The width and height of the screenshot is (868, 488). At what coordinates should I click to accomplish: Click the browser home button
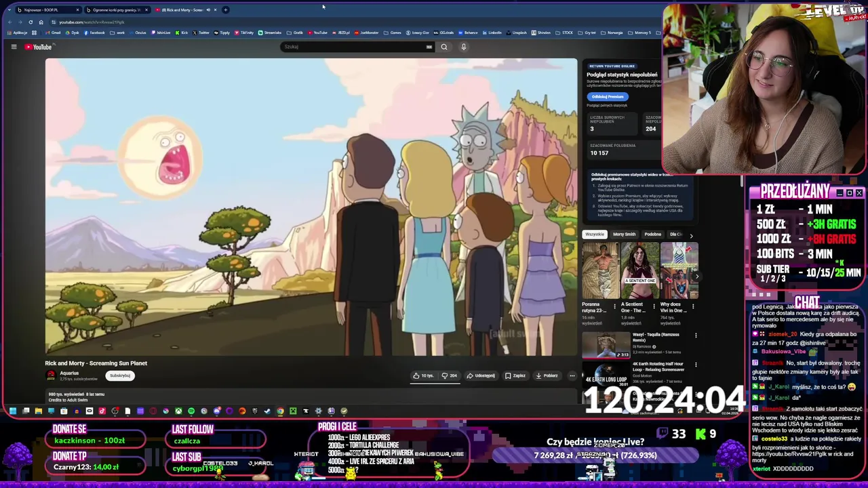(41, 22)
